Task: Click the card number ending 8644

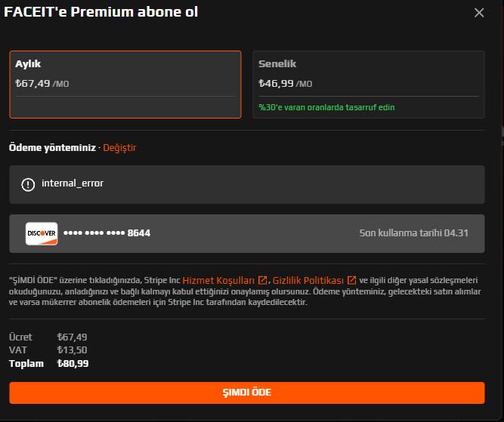Action: (107, 233)
